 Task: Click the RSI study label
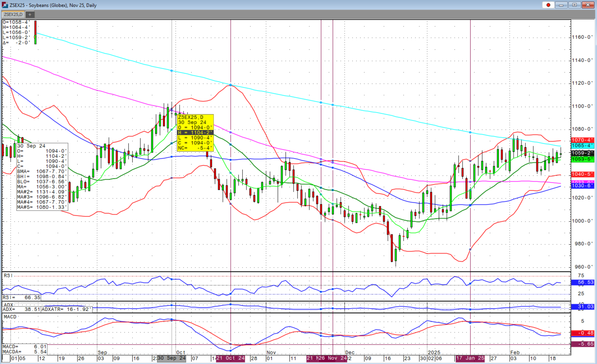8,275
